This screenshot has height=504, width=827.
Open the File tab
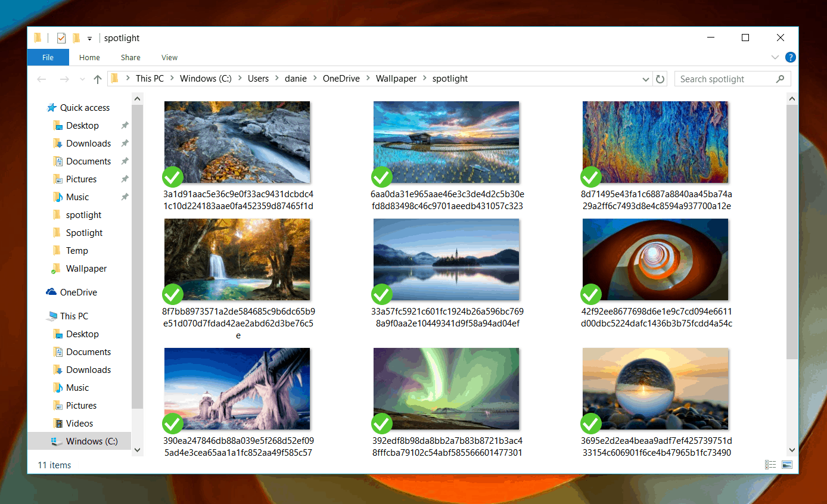[x=48, y=57]
